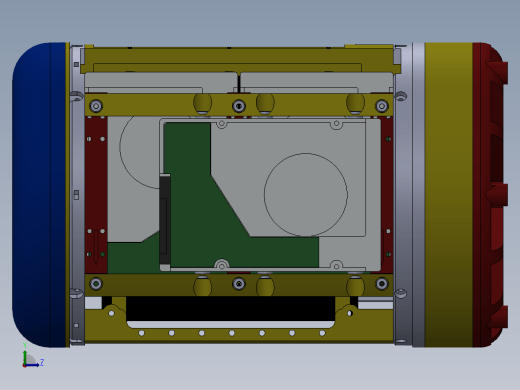Select the center screw on the lower yellow rail
The height and width of the screenshot is (390, 520).
[x=239, y=284]
